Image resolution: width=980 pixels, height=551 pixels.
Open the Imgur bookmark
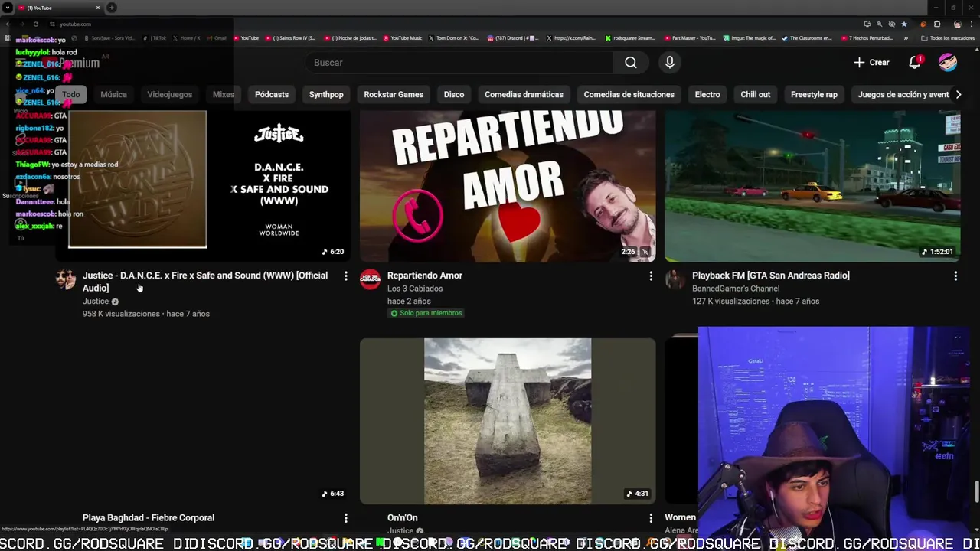(750, 37)
